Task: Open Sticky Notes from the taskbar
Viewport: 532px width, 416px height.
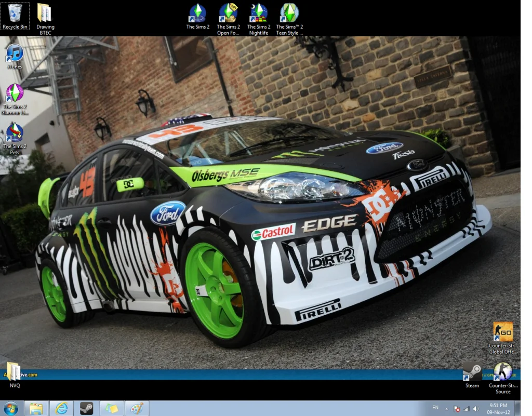Action: click(112, 409)
